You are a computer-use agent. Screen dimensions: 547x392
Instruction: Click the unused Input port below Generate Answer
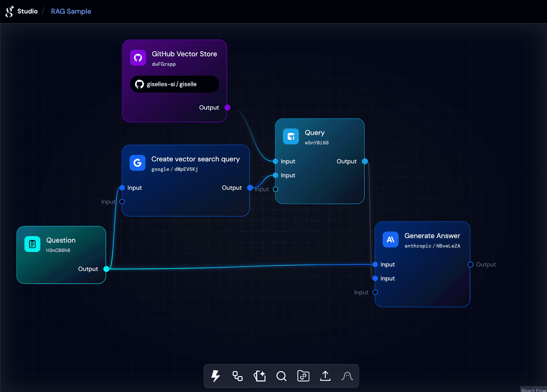[x=375, y=292]
